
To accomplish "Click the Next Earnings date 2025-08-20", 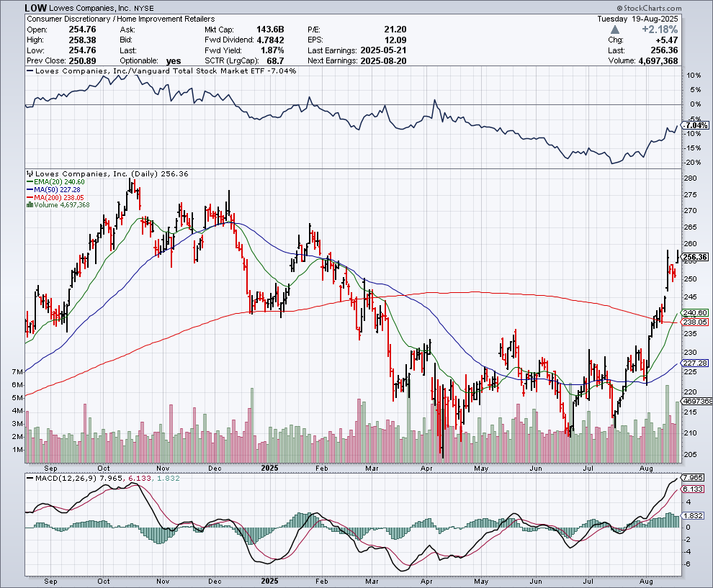I will click(383, 61).
